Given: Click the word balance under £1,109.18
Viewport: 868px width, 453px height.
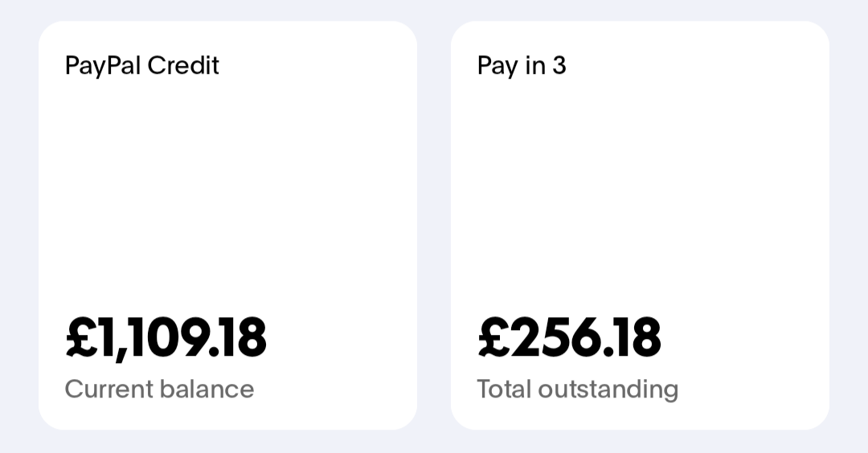Looking at the screenshot, I should point(207,389).
